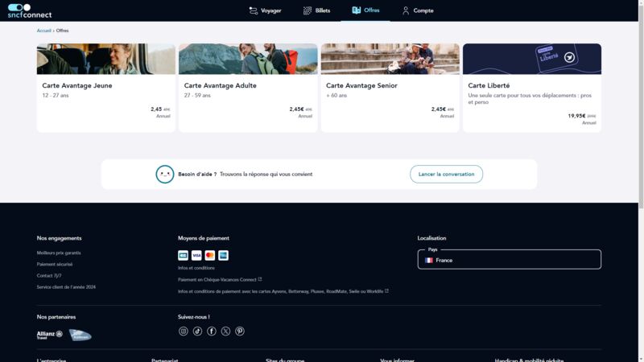Open the Voyager menu
The height and width of the screenshot is (362, 644).
click(x=265, y=10)
